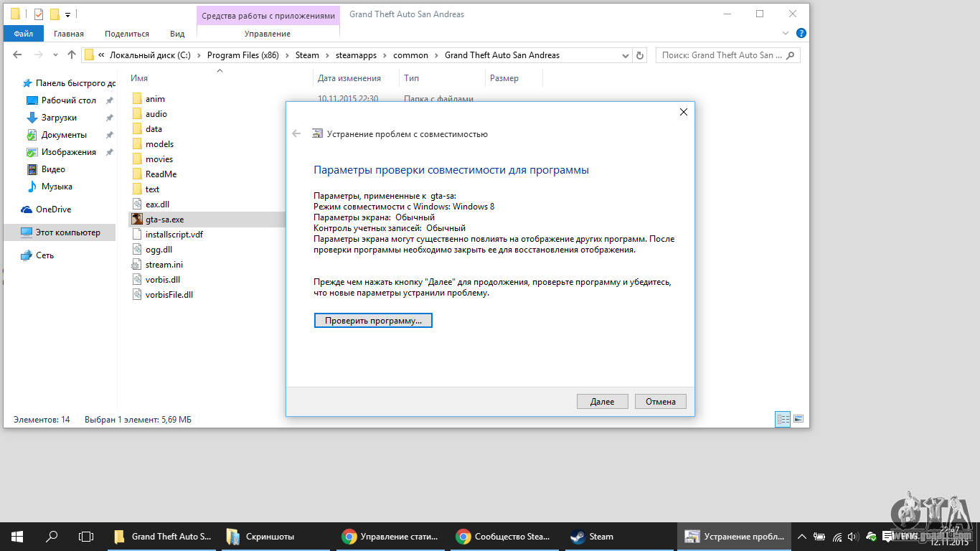Open Explorer help question mark icon
980x551 pixels.
click(x=801, y=33)
